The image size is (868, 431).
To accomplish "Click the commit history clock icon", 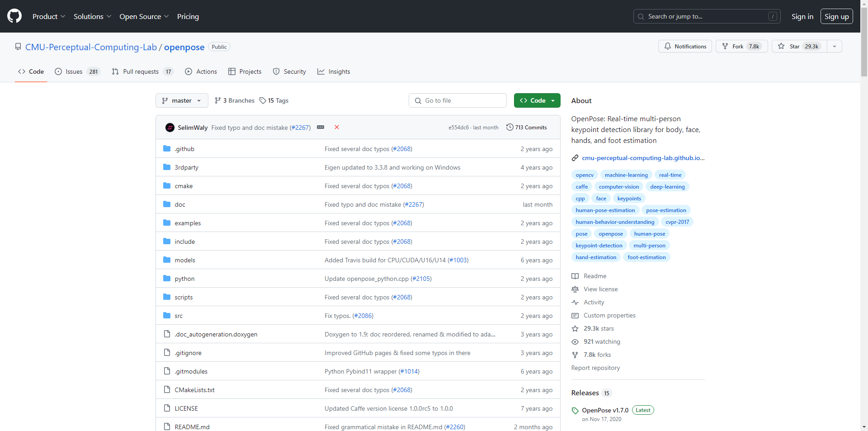I will pos(510,127).
